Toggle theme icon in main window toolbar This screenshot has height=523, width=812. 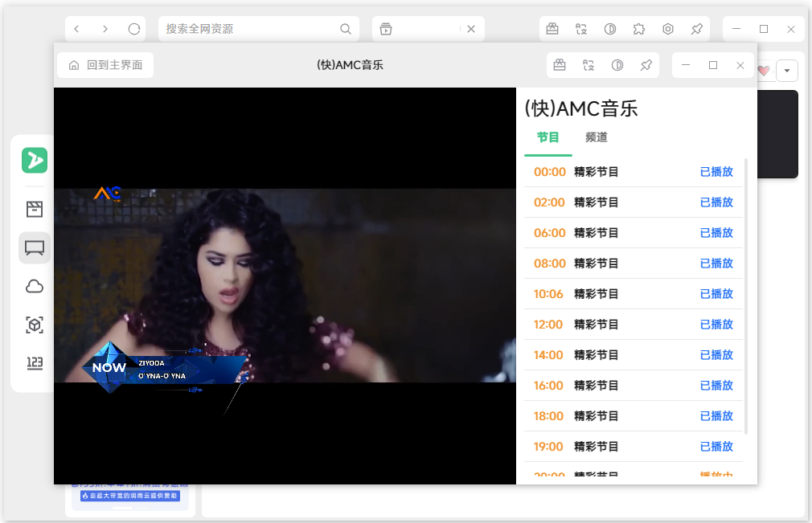(x=610, y=29)
